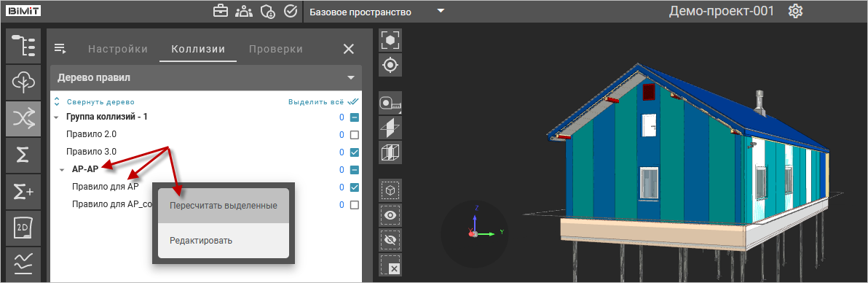This screenshot has width=868, height=283.
Task: Select the Правило 3.0 tree row
Action: coord(206,152)
